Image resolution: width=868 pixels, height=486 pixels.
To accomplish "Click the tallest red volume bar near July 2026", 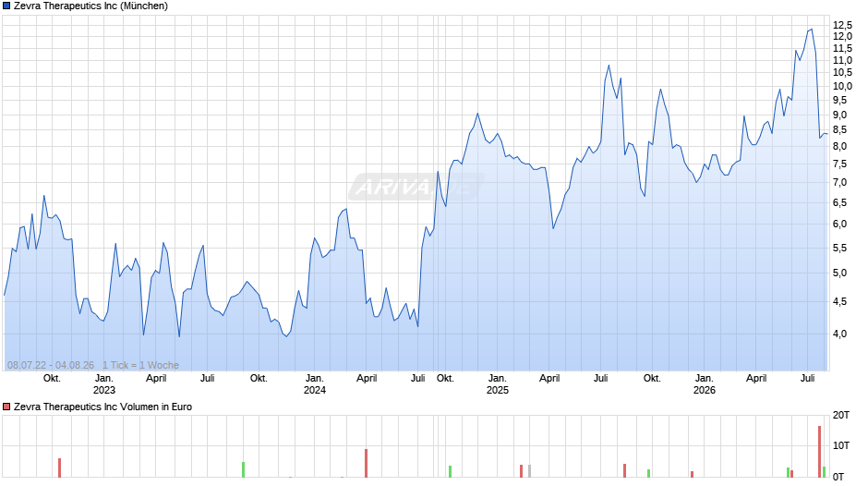I will pyautogui.click(x=819, y=452).
